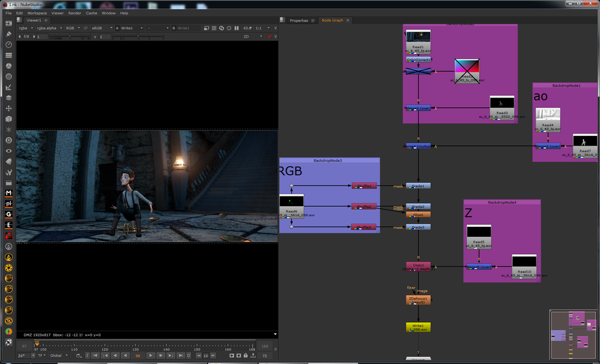
Task: Open the 3D nodes cube icon
Action: tap(8, 119)
